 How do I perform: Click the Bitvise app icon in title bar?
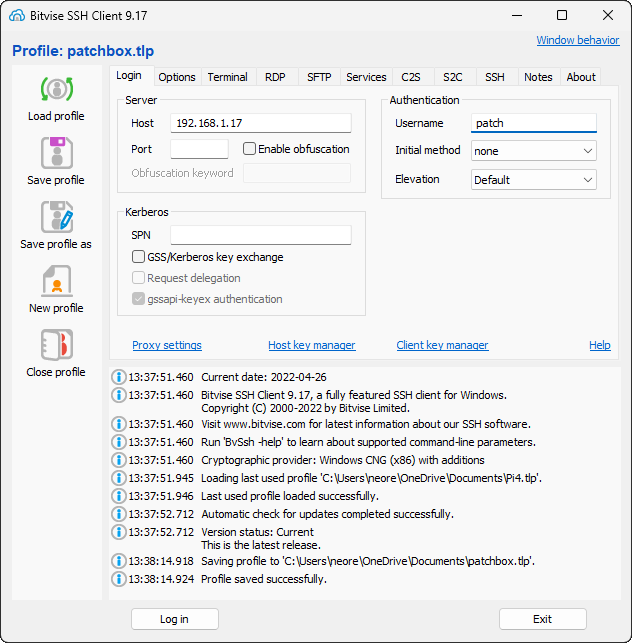coord(17,16)
